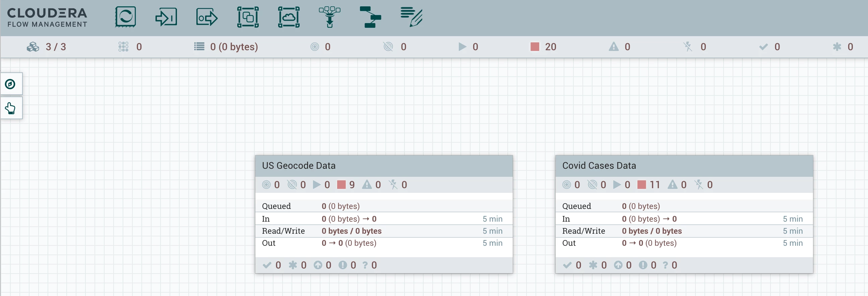Image resolution: width=868 pixels, height=296 pixels.
Task: Click the Read/Write label in US Geocode Data
Action: (x=284, y=231)
